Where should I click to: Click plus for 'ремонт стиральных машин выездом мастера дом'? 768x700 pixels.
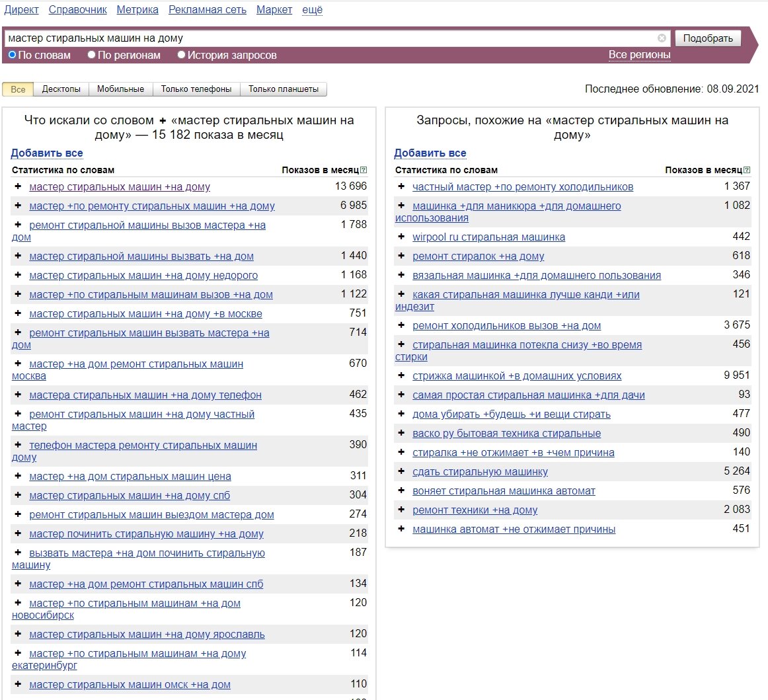point(18,514)
